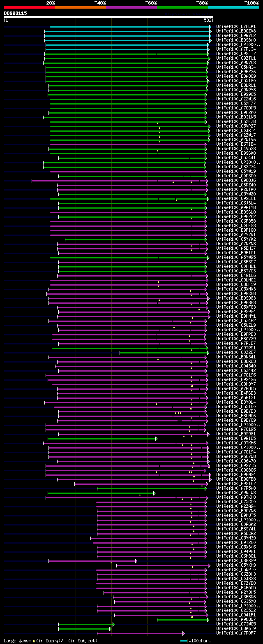Select the query name BB908115

click(x=15, y=13)
